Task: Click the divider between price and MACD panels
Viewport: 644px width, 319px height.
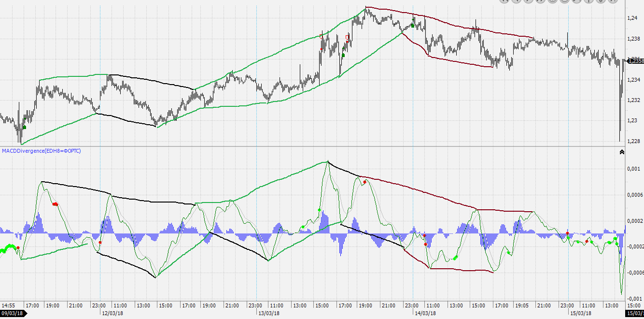Action: click(309, 146)
